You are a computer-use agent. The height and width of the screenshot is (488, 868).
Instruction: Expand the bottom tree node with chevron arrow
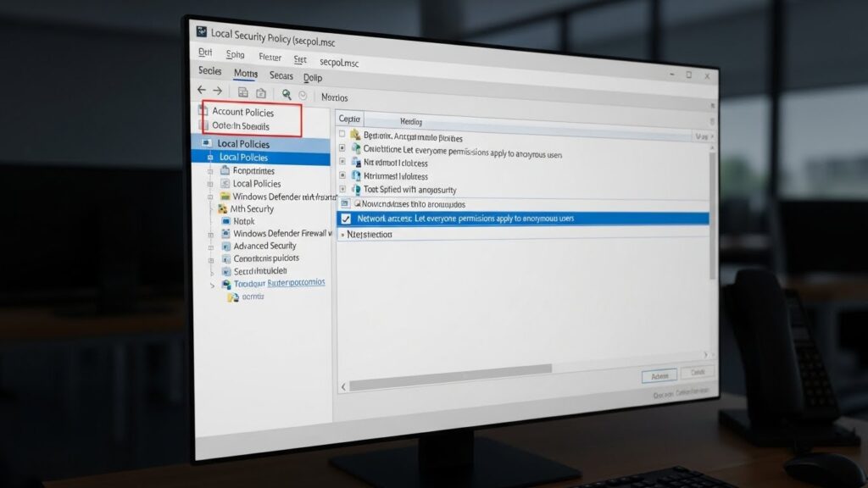coord(213,286)
